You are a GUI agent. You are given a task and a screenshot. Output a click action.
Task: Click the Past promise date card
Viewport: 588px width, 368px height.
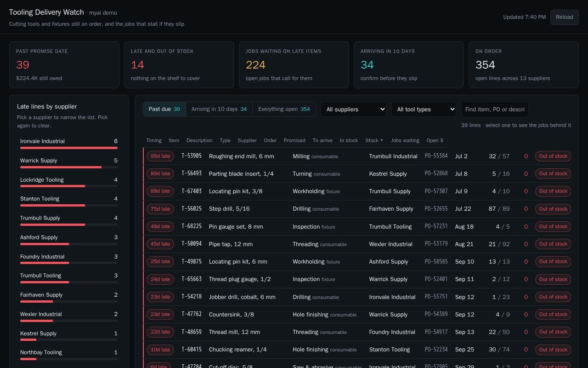[x=64, y=65]
